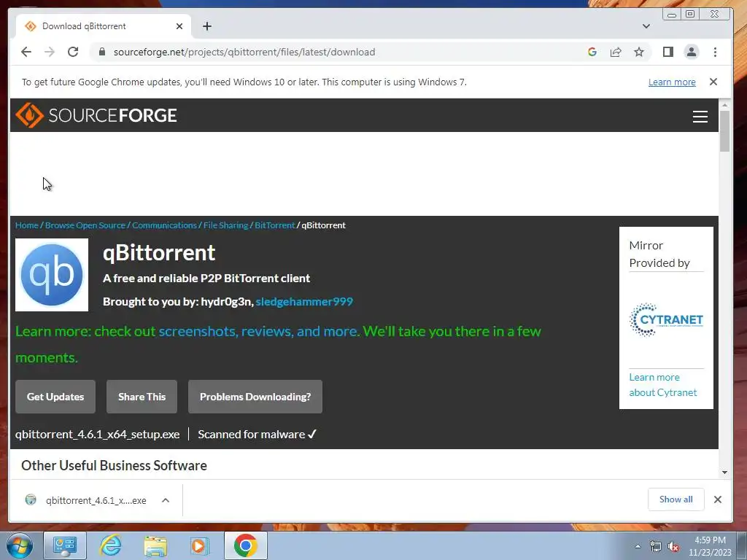Click the screenshots, reviews, and more link

coord(259,332)
